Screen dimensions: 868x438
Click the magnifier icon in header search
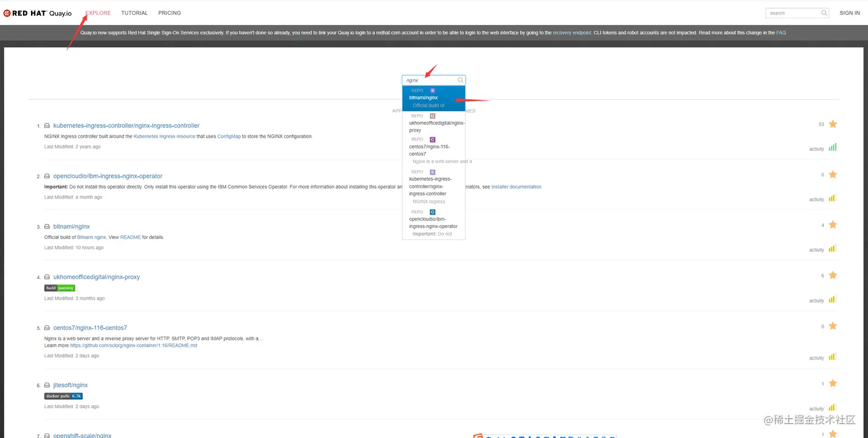(824, 13)
